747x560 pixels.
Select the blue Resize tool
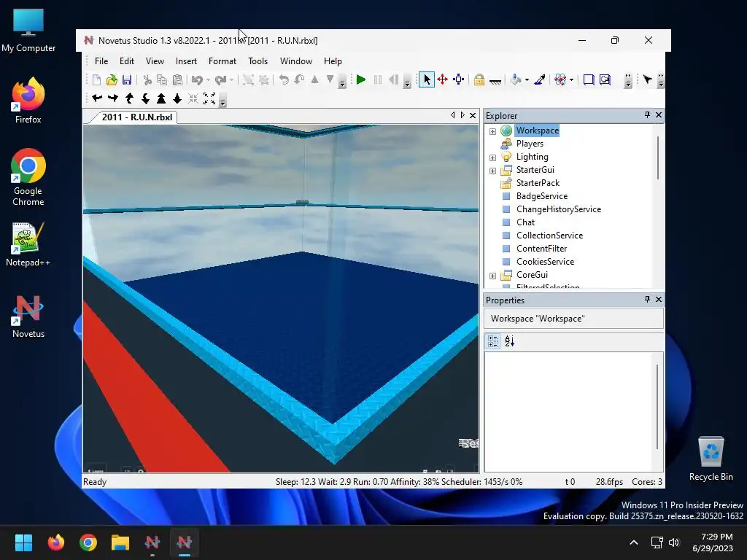click(459, 79)
